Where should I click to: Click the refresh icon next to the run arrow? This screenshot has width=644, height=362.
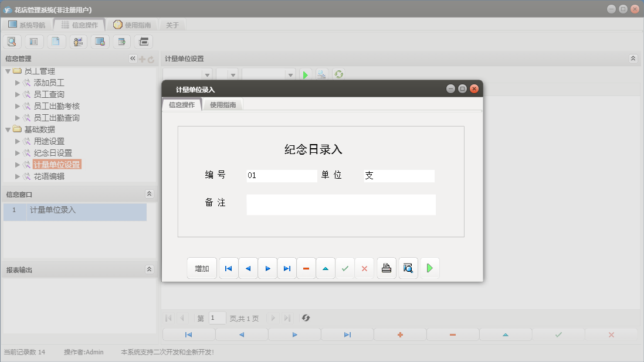pos(338,74)
